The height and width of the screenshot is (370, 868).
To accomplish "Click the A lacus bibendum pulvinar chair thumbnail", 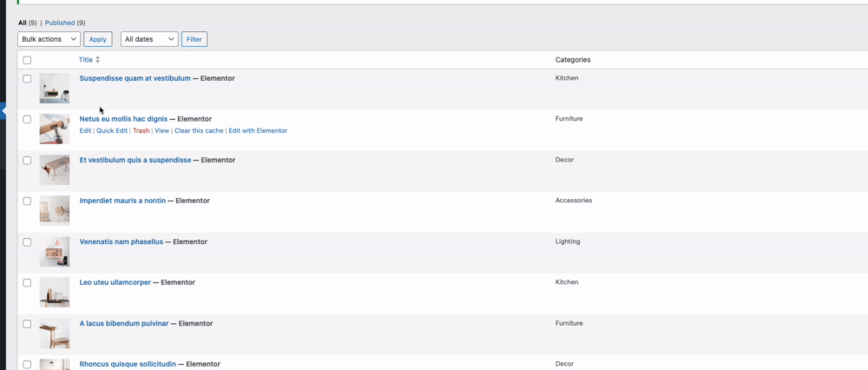I will click(54, 333).
